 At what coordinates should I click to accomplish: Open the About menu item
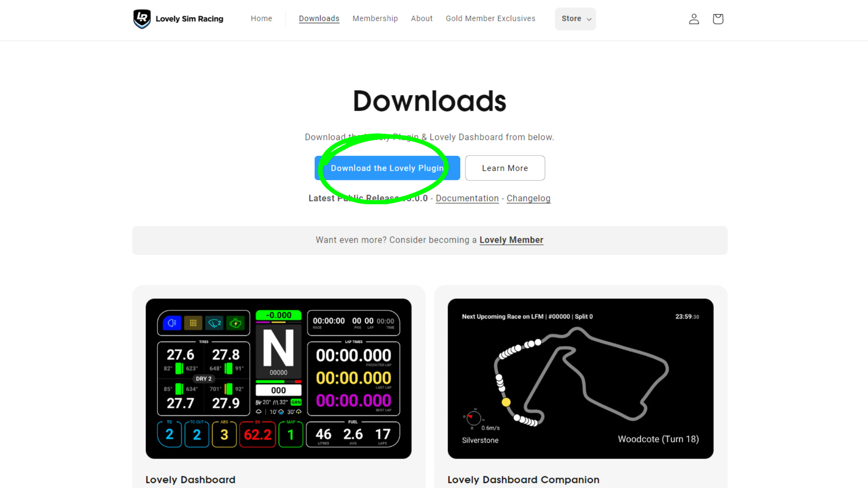[422, 19]
